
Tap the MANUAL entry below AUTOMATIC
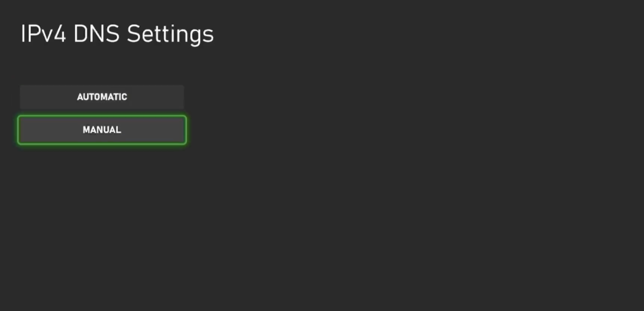click(102, 130)
